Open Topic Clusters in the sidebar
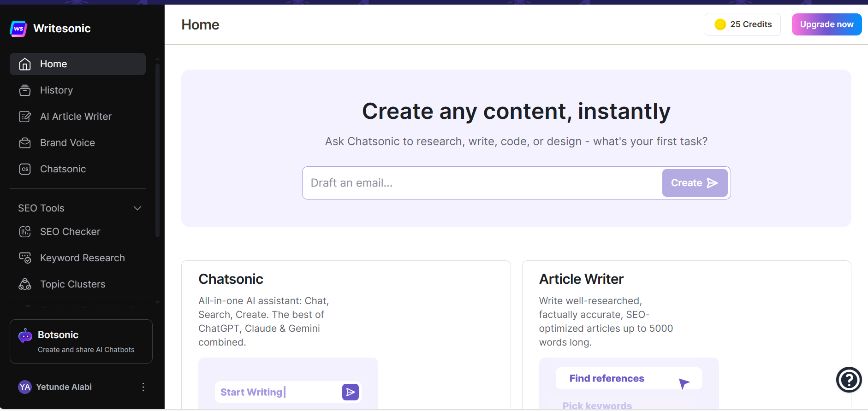This screenshot has width=868, height=411. point(77,284)
